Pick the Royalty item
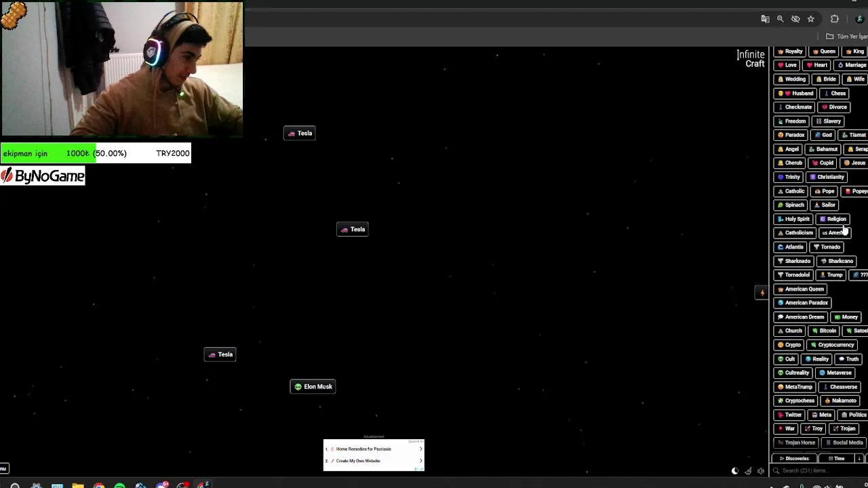Screen dimensions: 868x488 pyautogui.click(x=790, y=52)
